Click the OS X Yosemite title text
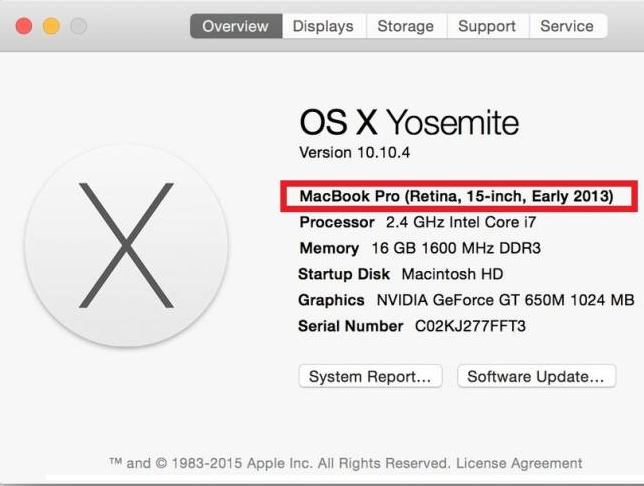This screenshot has height=486, width=644. (409, 122)
